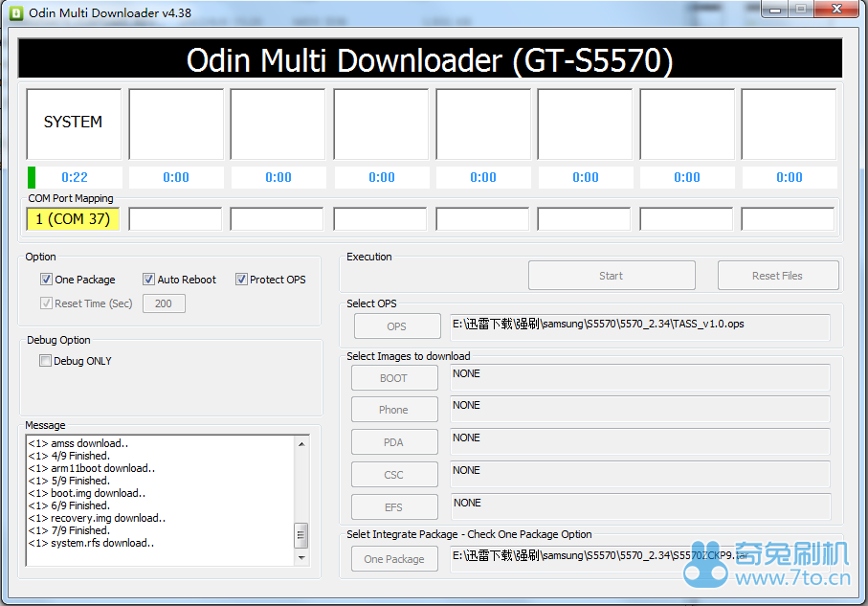Screen dimensions: 868x606
Task: Click the yellow 1 (COM 37) port box
Action: pyautogui.click(x=73, y=219)
